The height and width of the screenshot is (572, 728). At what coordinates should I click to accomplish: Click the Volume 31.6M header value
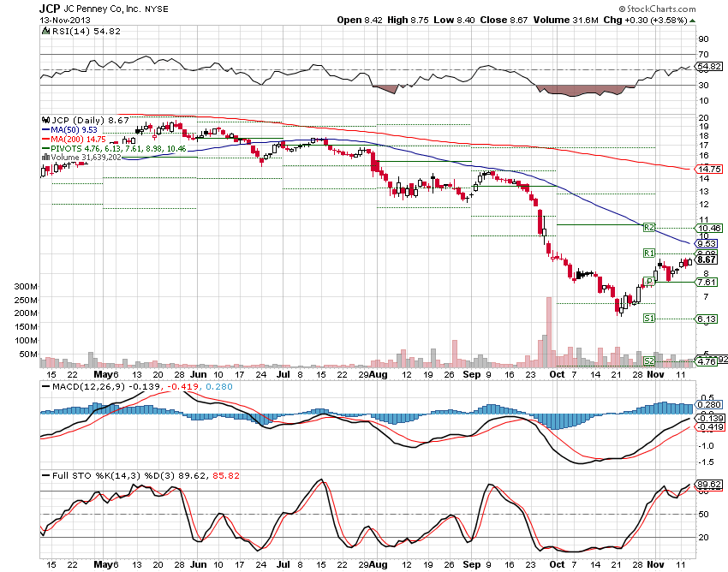[565, 20]
